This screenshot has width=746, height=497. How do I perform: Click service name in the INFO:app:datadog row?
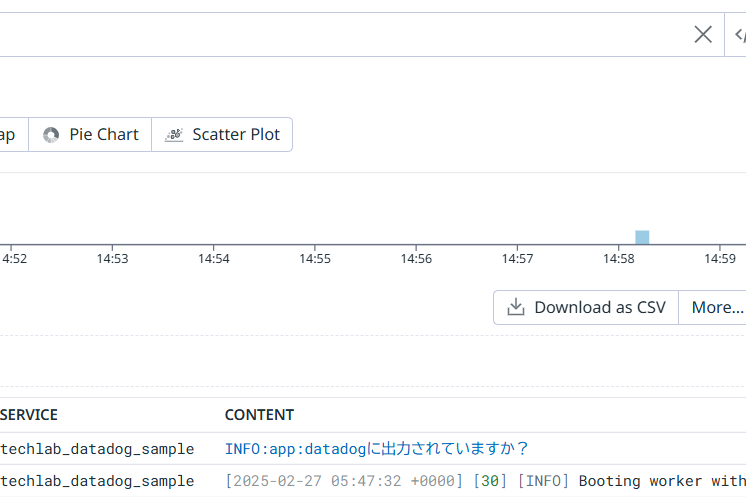(x=97, y=448)
